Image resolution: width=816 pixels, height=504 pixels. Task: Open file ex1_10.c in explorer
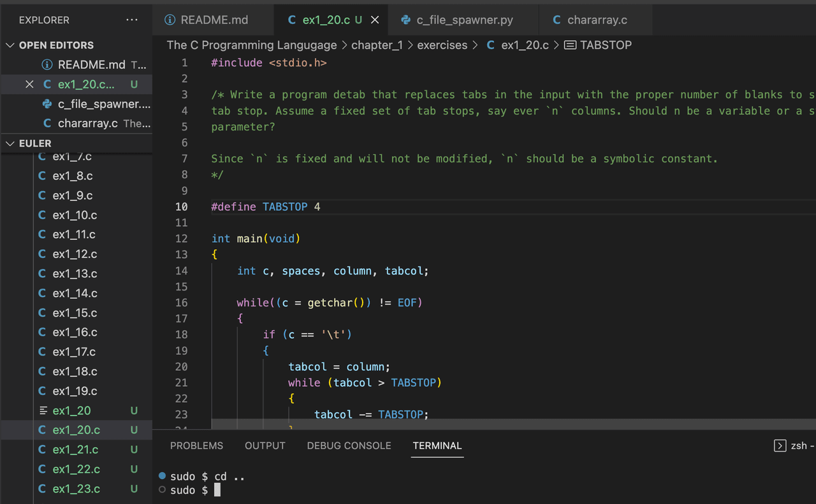point(75,215)
